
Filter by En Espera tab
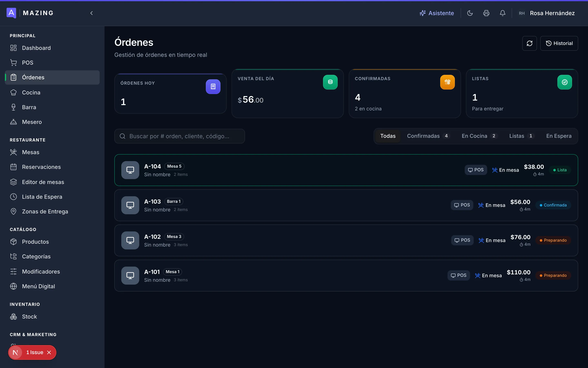(559, 136)
